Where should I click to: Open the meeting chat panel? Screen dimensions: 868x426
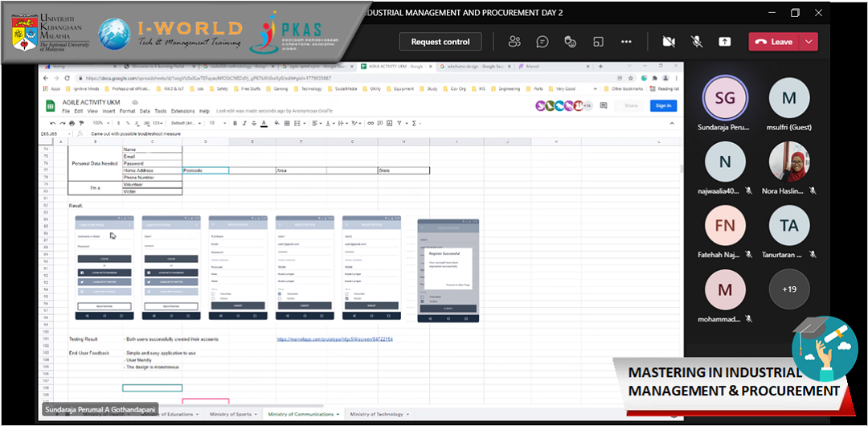click(542, 42)
